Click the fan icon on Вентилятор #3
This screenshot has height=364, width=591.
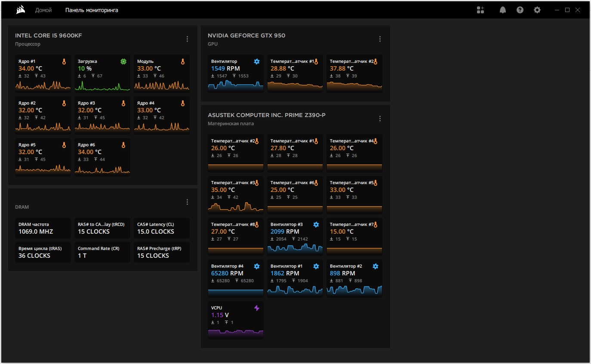[x=316, y=225]
